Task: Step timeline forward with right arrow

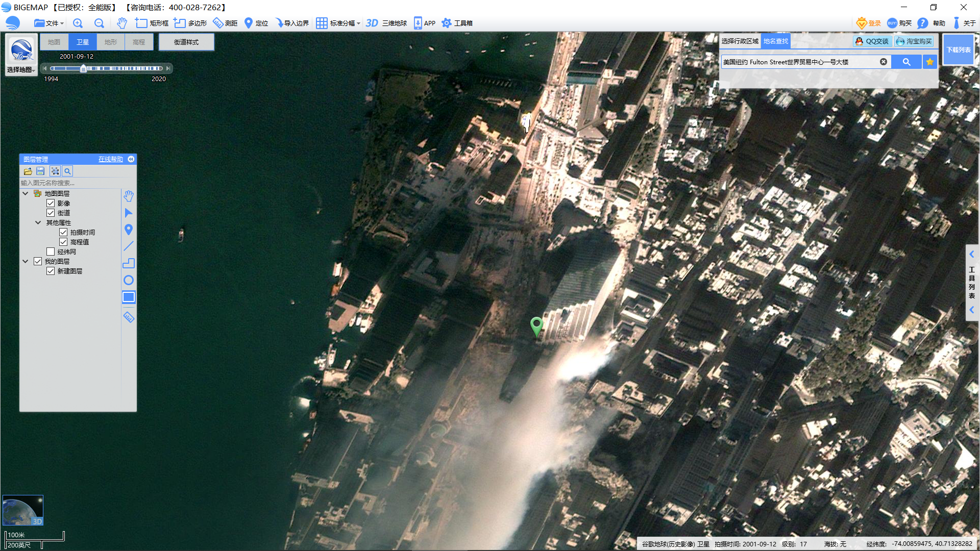Action: point(168,68)
